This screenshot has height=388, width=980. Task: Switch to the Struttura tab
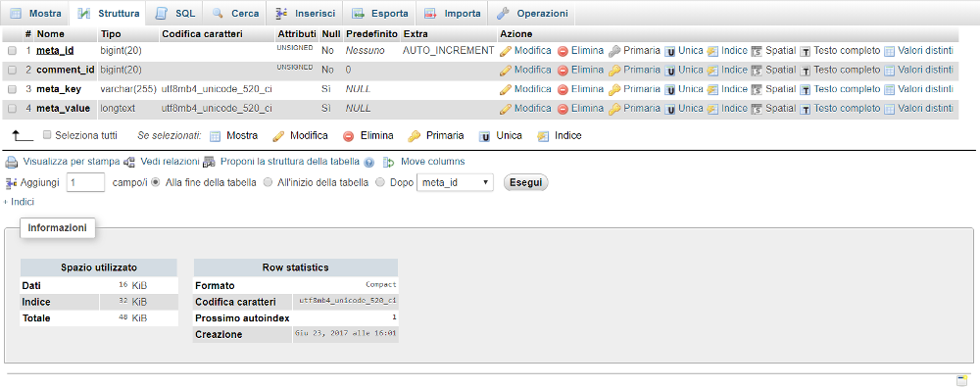(x=108, y=13)
